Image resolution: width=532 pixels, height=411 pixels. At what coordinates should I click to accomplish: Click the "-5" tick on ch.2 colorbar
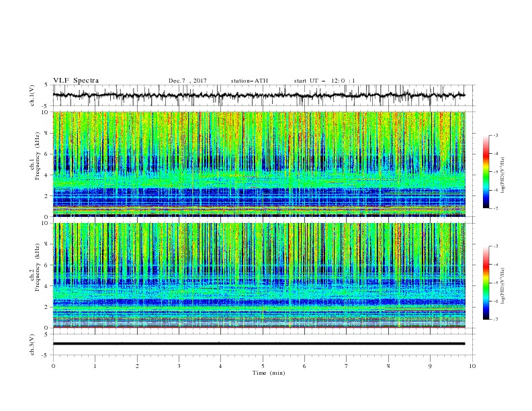(496, 283)
